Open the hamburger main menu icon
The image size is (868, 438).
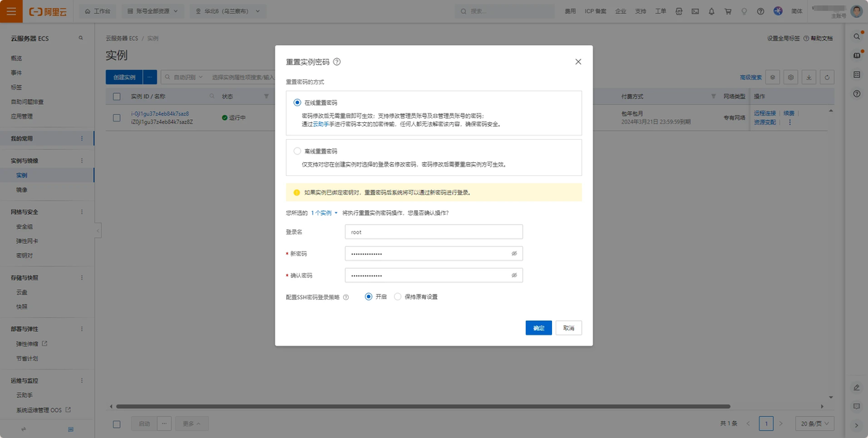[11, 11]
